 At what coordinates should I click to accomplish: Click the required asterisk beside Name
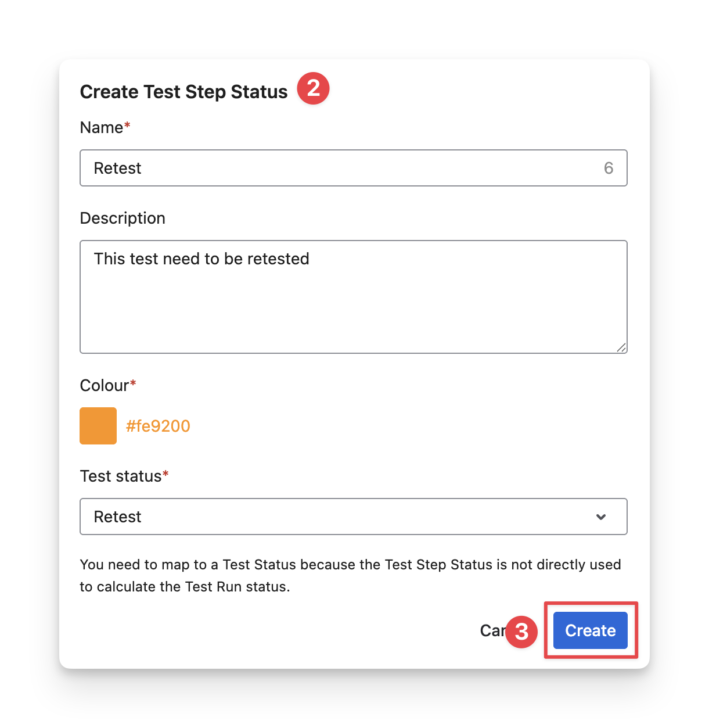[127, 125]
